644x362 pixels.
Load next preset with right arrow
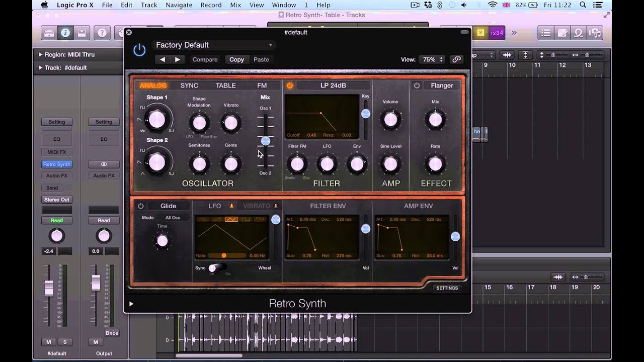tap(178, 59)
